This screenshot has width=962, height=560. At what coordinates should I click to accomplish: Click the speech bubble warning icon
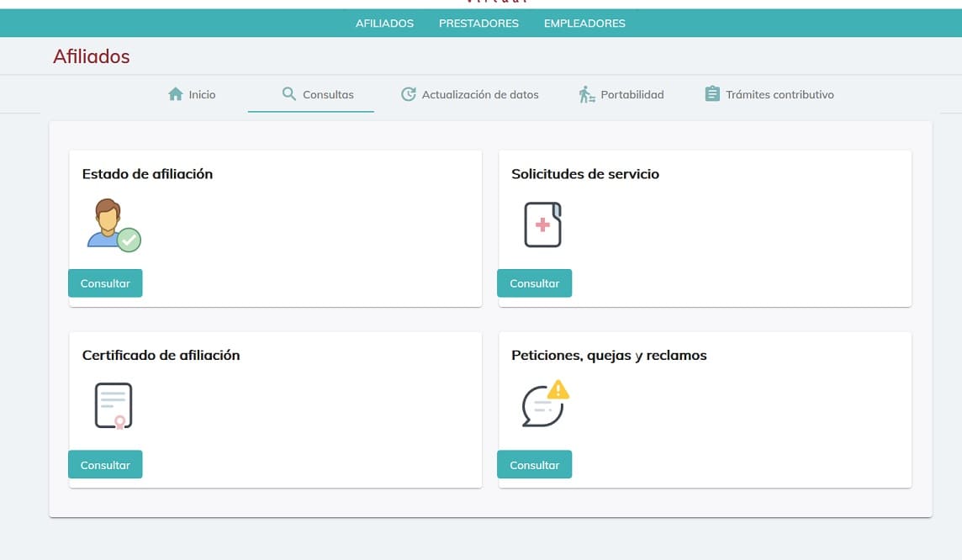[546, 403]
